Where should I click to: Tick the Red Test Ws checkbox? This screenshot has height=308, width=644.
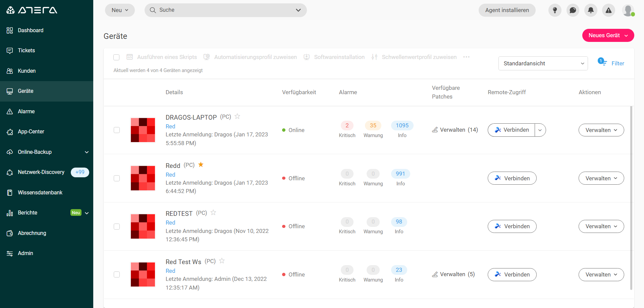point(117,274)
